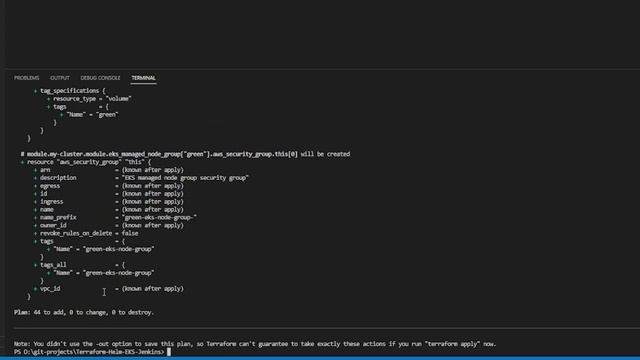Click the 'egress' attribute line
The height and width of the screenshot is (360, 640).
click(x=109, y=186)
